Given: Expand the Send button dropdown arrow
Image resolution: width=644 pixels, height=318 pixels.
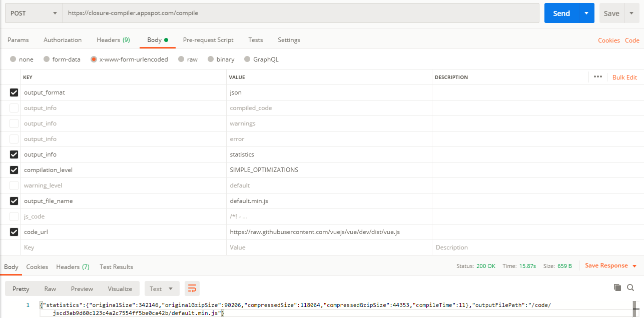Looking at the screenshot, I should tap(586, 13).
